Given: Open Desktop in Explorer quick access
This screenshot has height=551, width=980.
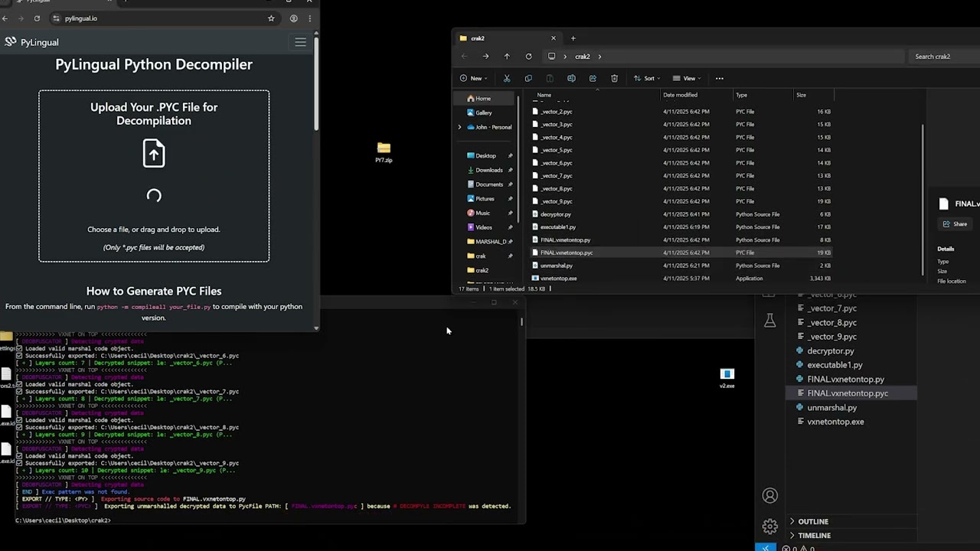Looking at the screenshot, I should pos(485,156).
